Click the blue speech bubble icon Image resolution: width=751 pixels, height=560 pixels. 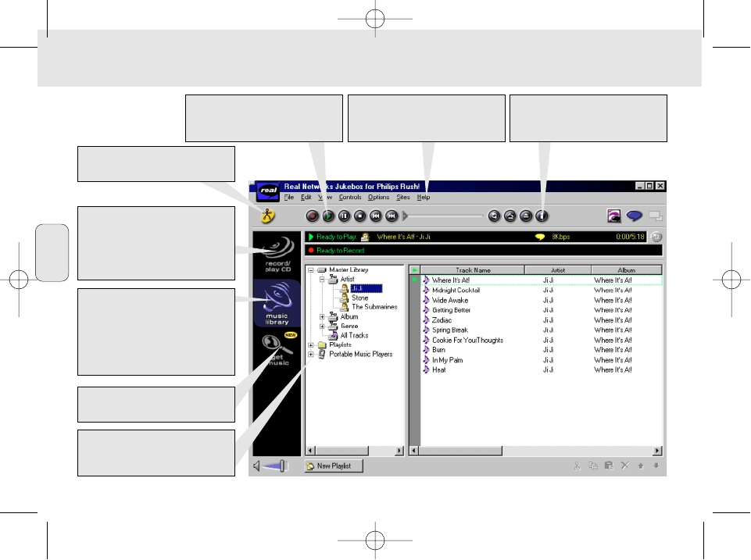634,216
